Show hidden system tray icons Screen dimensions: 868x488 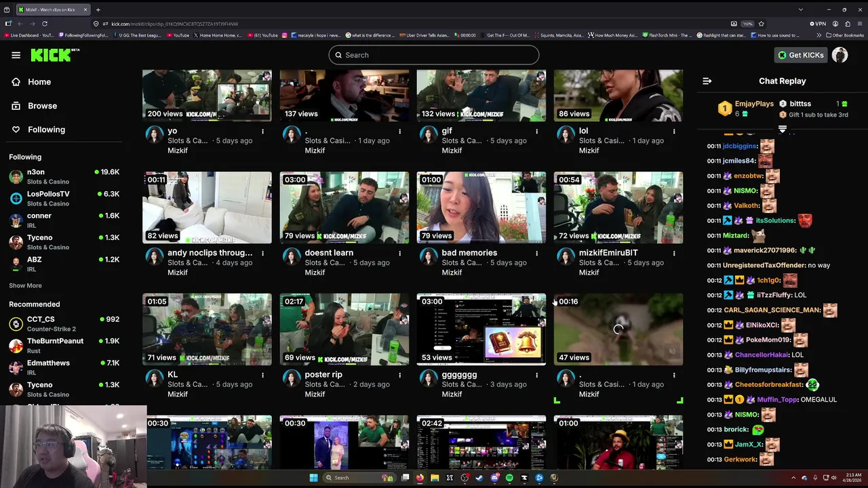(x=793, y=478)
